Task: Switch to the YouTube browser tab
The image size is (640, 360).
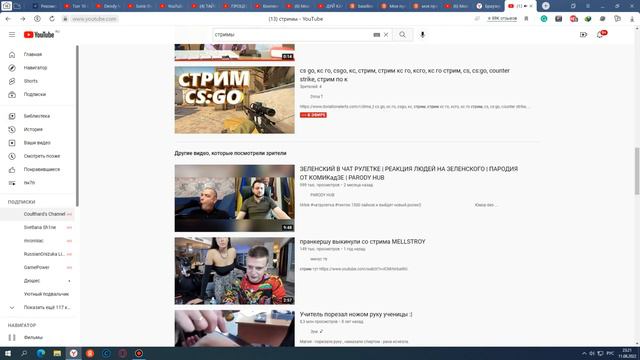Action: pyautogui.click(x=171, y=6)
